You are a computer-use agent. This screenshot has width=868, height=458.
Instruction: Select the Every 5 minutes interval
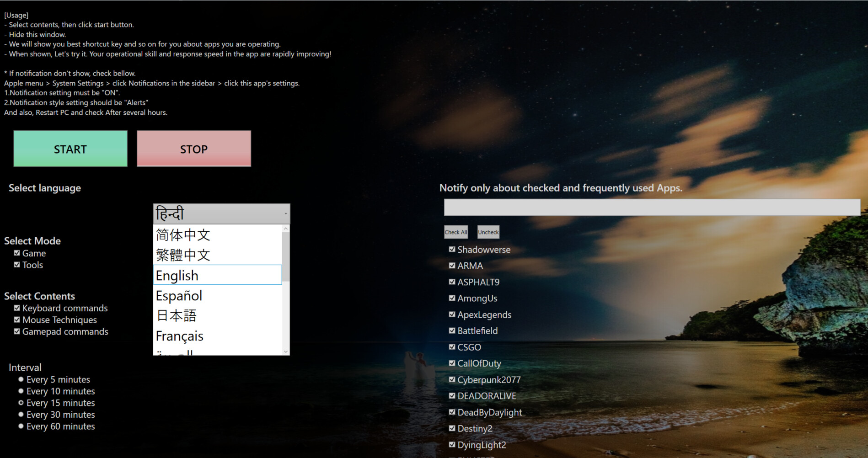[x=21, y=379]
